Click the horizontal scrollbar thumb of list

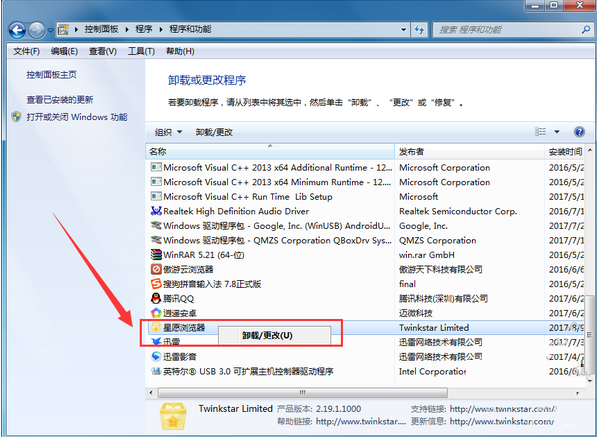[303, 392]
